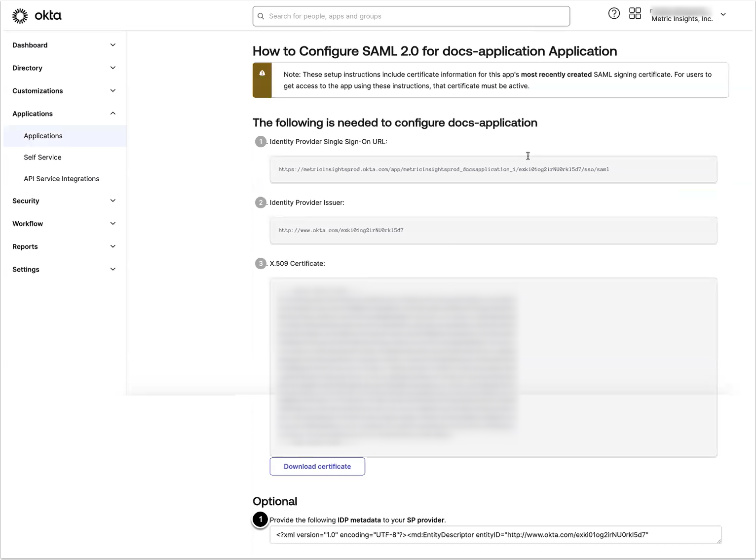Open the help question mark icon
This screenshot has height=560, width=756.
point(614,14)
